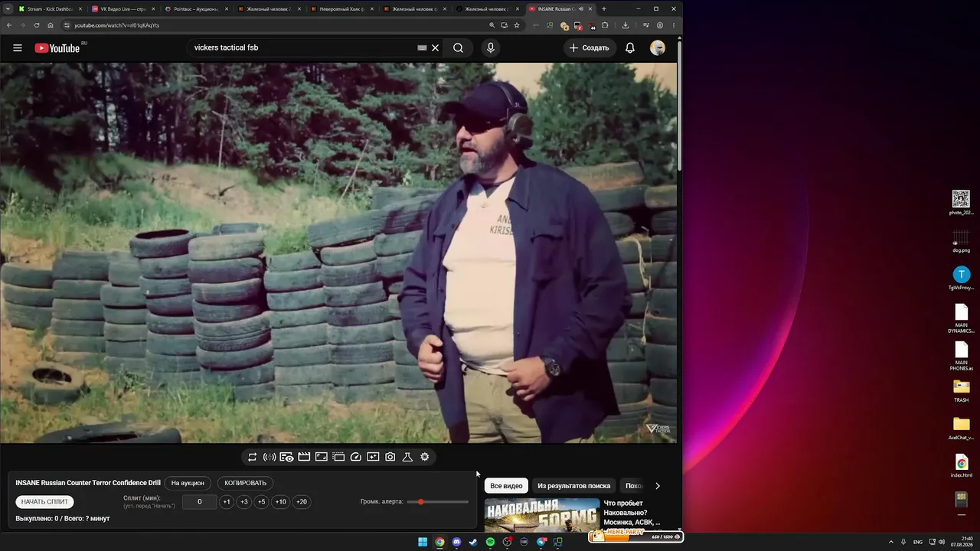980x551 pixels.
Task: Go back in browser history
Action: [x=9, y=25]
